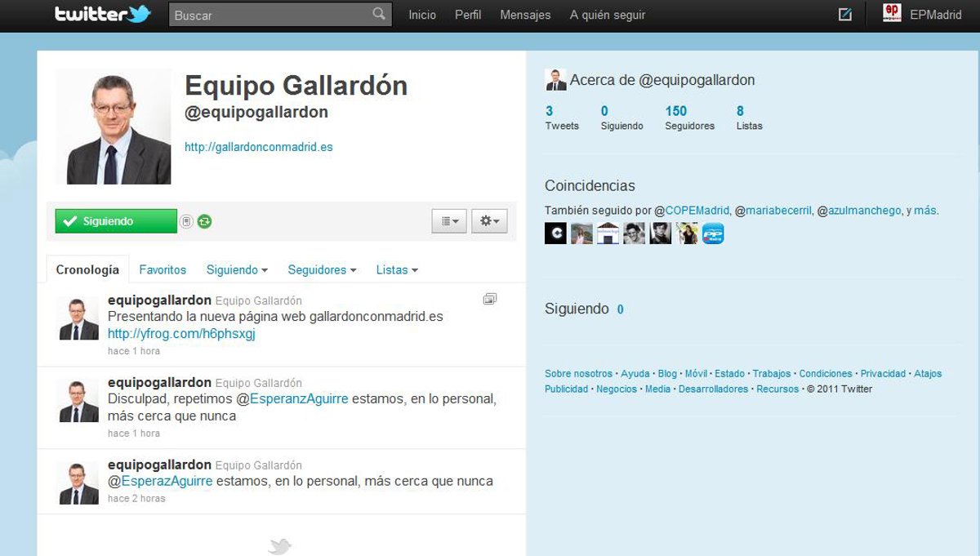
Task: Expand the Listas tab dropdown
Action: (397, 269)
